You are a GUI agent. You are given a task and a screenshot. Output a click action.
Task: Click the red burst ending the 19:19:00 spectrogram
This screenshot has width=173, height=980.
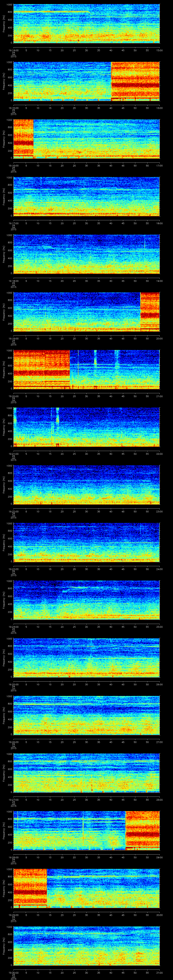coord(150,311)
